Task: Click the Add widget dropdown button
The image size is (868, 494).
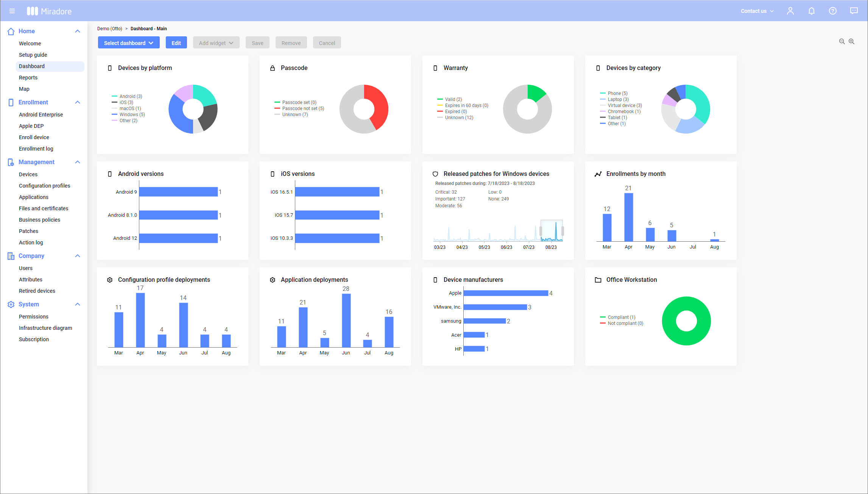Action: 216,43
